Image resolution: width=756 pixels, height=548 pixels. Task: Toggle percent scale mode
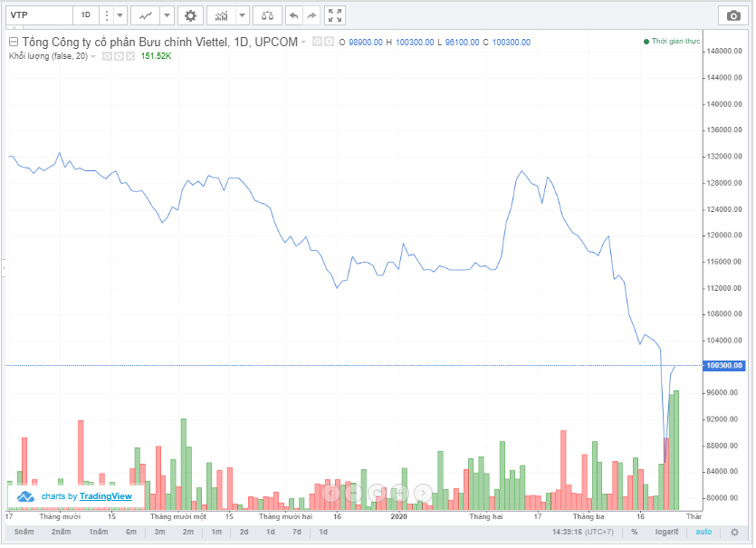[635, 532]
